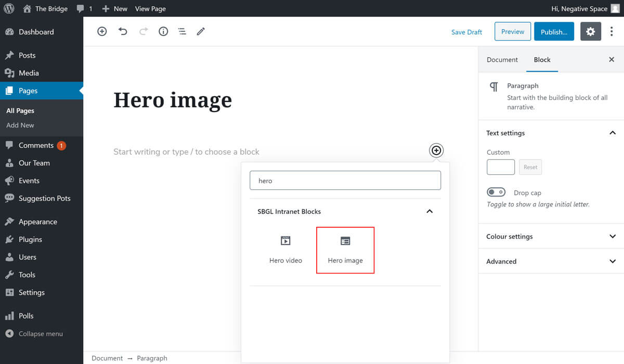Open block navigation list icon

[182, 32]
